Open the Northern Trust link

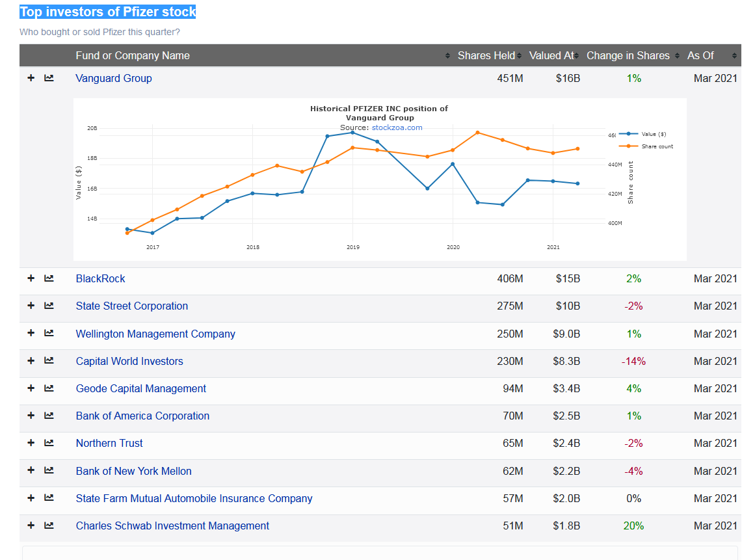click(109, 443)
